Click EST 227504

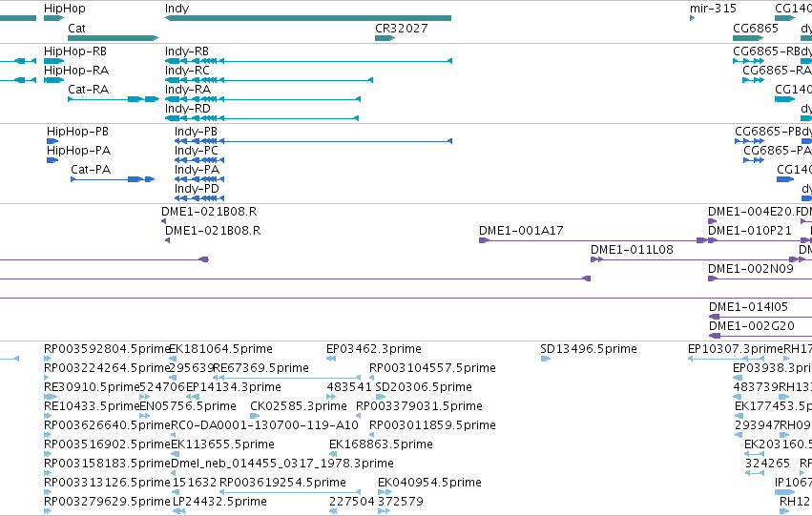pos(352,502)
